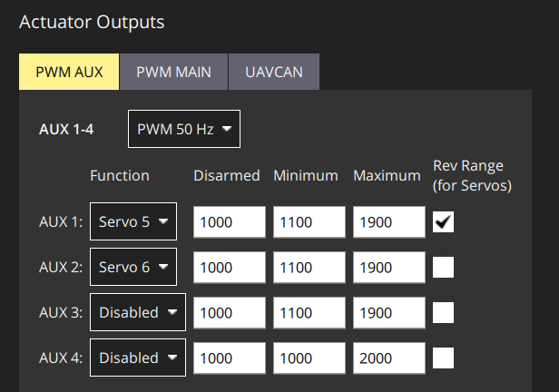The height and width of the screenshot is (392, 559).
Task: Focus the AUX 1 Minimum input field
Action: (309, 222)
